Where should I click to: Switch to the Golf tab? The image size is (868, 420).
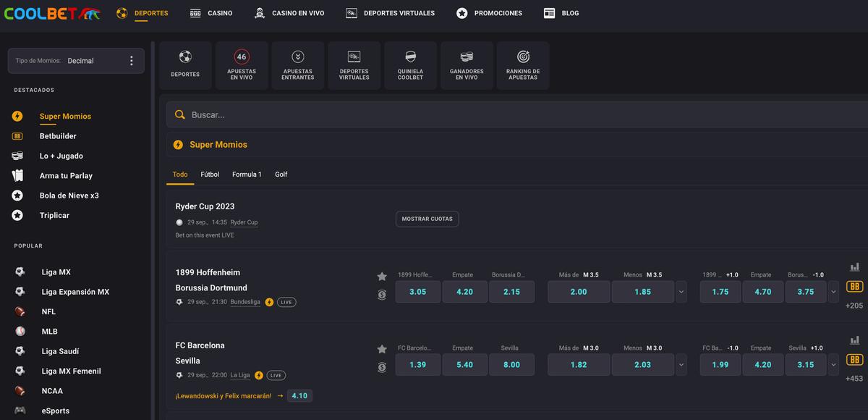tap(281, 175)
